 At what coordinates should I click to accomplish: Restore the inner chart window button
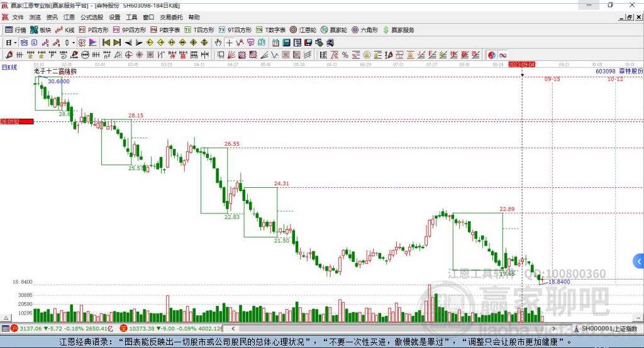[x=630, y=17]
